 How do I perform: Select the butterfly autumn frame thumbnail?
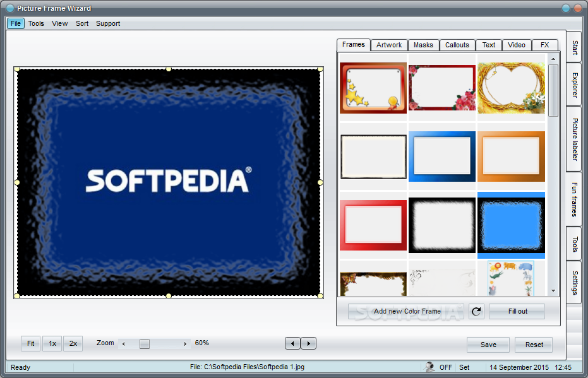373,283
